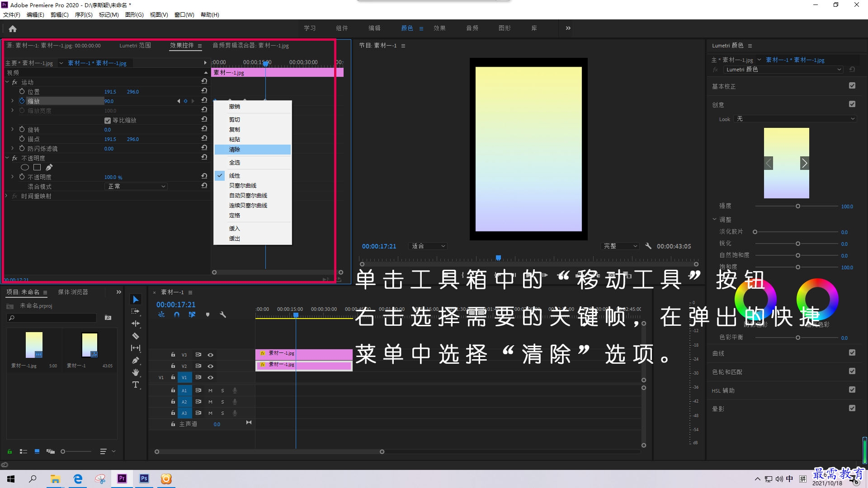Screen dimensions: 868x488
Task: Toggle the 晕影 checkbox
Action: 852,408
